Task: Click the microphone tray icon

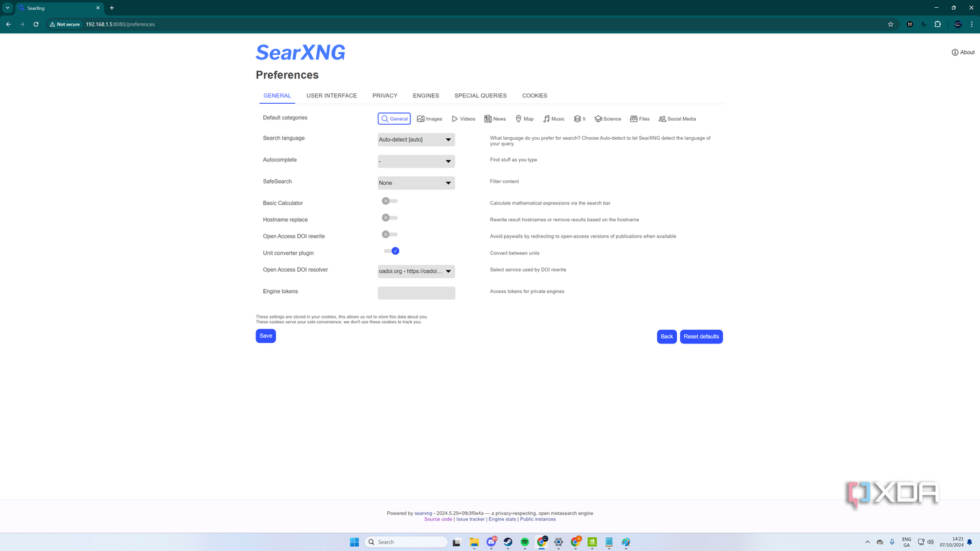Action: 892,542
